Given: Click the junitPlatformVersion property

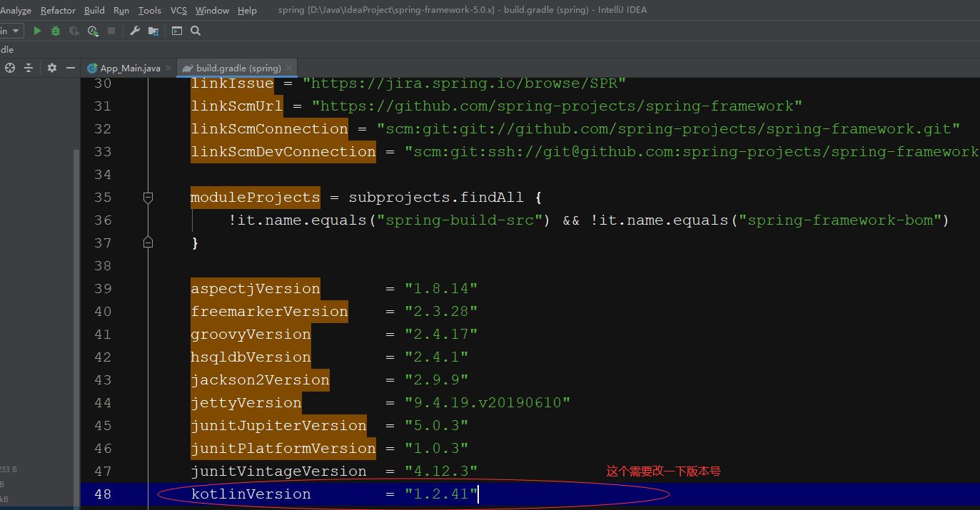Looking at the screenshot, I should [283, 448].
